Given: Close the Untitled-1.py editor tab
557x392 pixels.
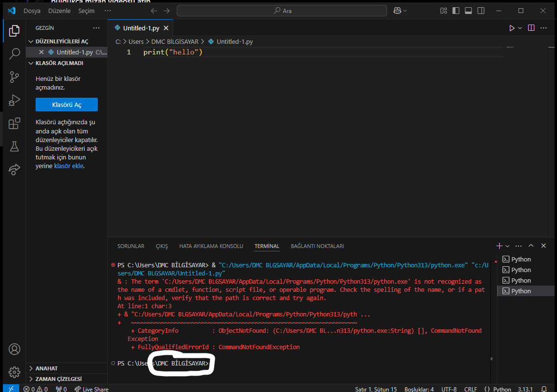Looking at the screenshot, I should coord(166,28).
